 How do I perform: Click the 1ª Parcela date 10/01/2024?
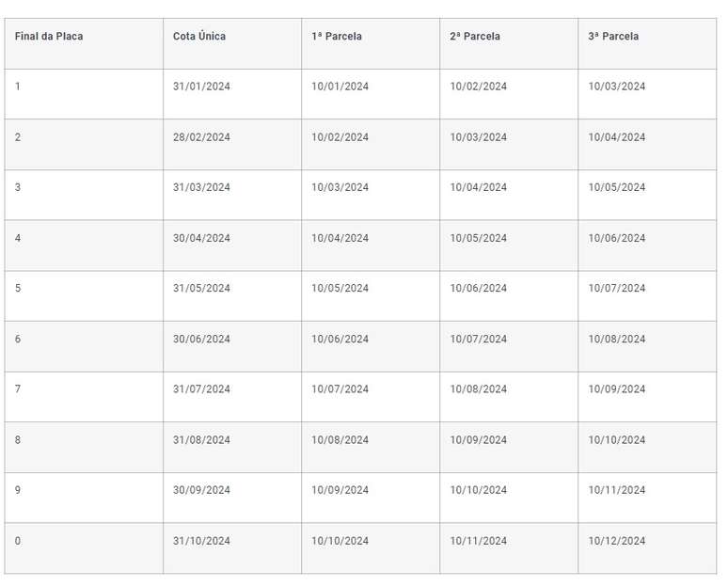(340, 87)
